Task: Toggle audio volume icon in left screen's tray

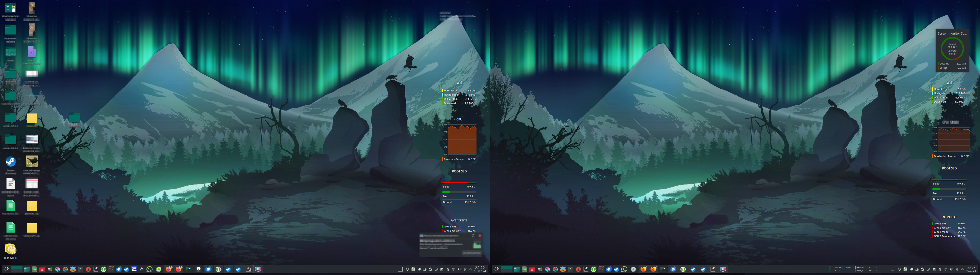Action: coord(459,269)
